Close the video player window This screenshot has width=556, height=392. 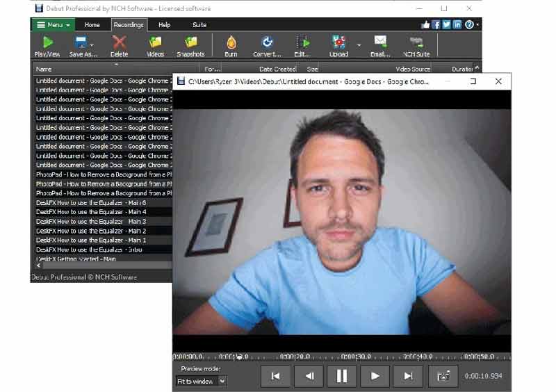[498, 81]
